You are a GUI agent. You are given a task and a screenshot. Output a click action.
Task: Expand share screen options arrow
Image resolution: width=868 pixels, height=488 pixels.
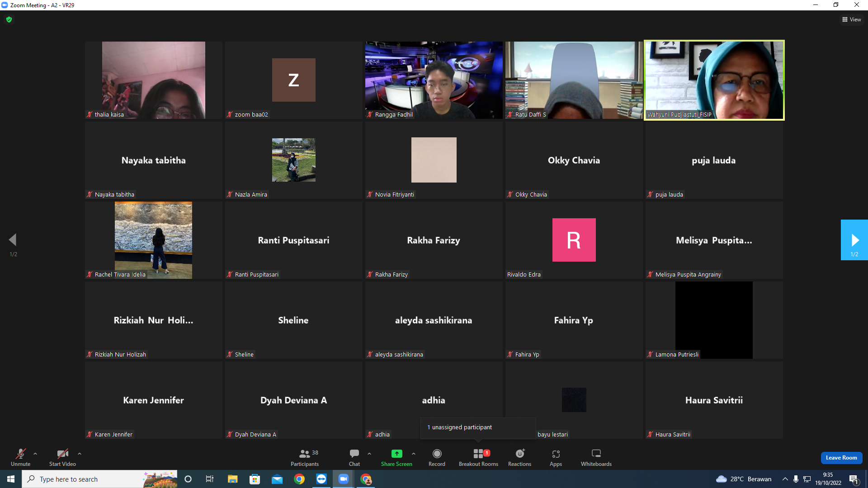pos(414,454)
